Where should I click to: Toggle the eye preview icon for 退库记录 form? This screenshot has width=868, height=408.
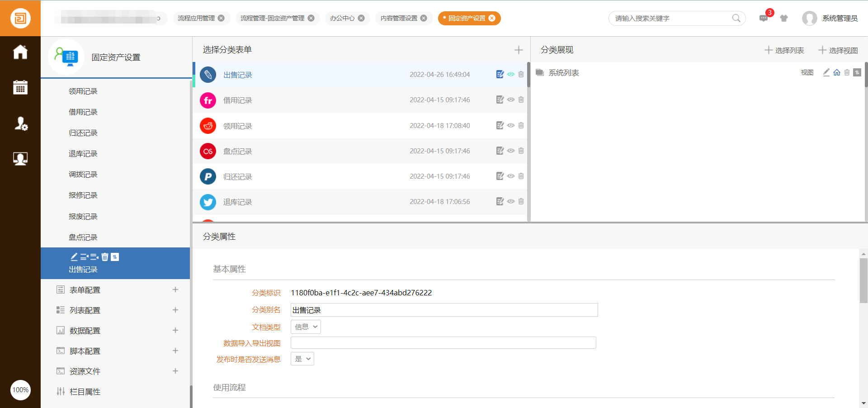510,202
